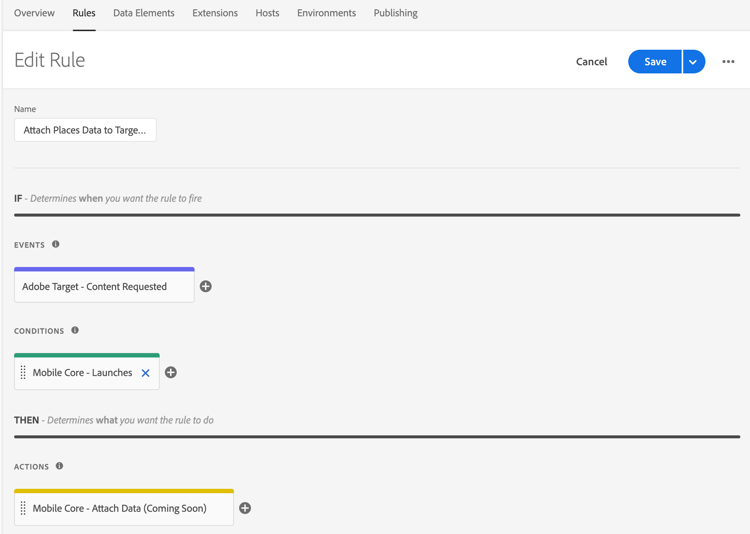Click the add event plus icon
750x534 pixels.
click(x=206, y=287)
